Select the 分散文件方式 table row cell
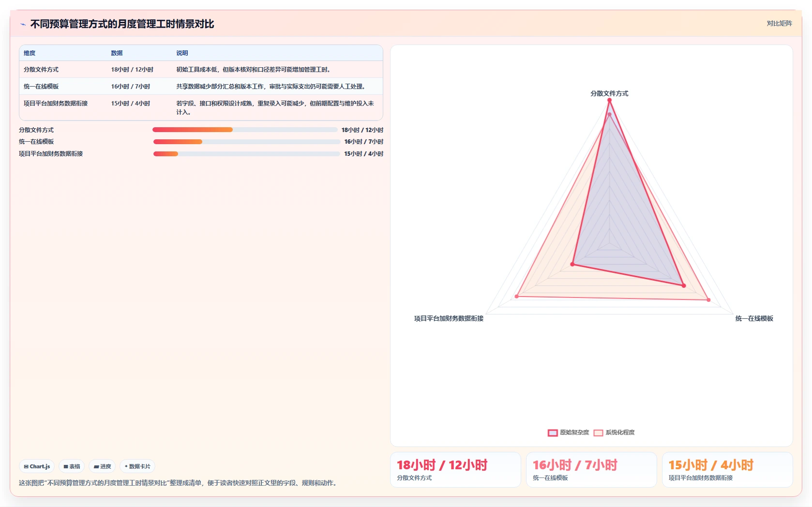Viewport: 812px width, 507px height. (41, 70)
